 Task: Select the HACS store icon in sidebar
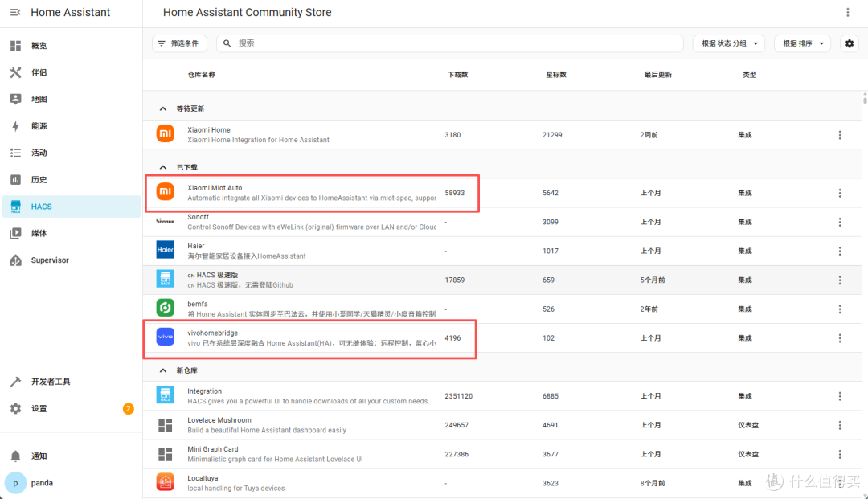tap(15, 207)
